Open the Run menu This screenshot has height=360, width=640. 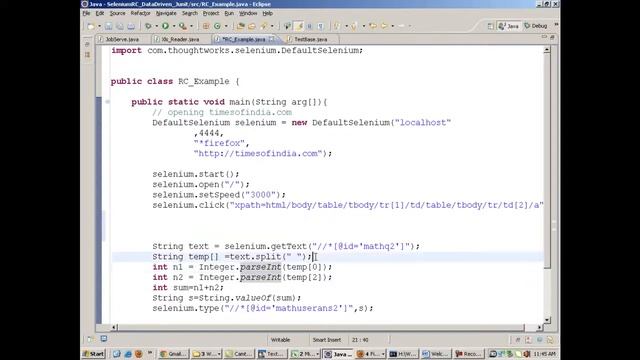229,13
